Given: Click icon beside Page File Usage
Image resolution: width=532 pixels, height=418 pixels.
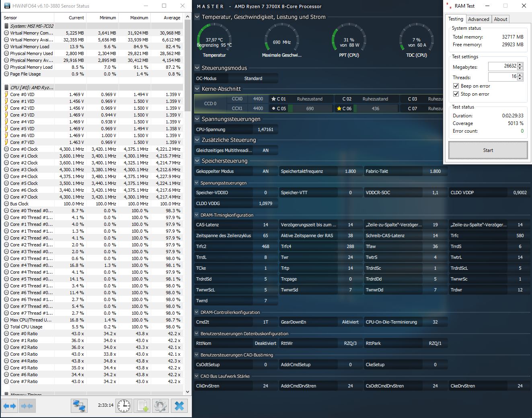Looking at the screenshot, I should pyautogui.click(x=6, y=74).
